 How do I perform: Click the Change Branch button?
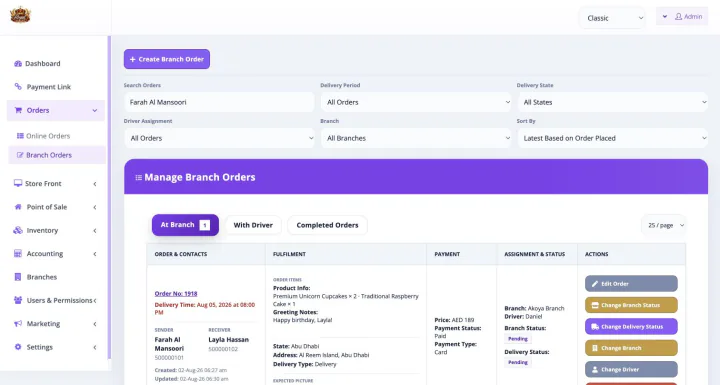coord(631,348)
